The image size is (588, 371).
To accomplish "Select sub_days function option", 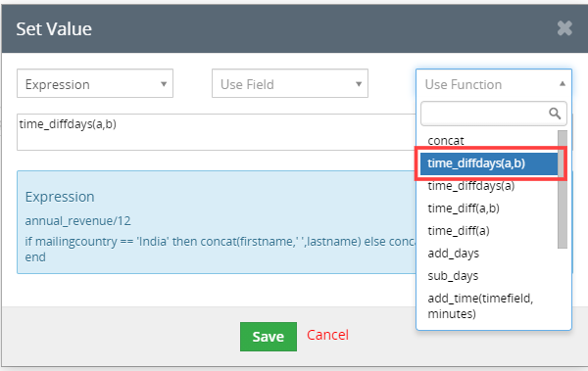I will [x=489, y=275].
